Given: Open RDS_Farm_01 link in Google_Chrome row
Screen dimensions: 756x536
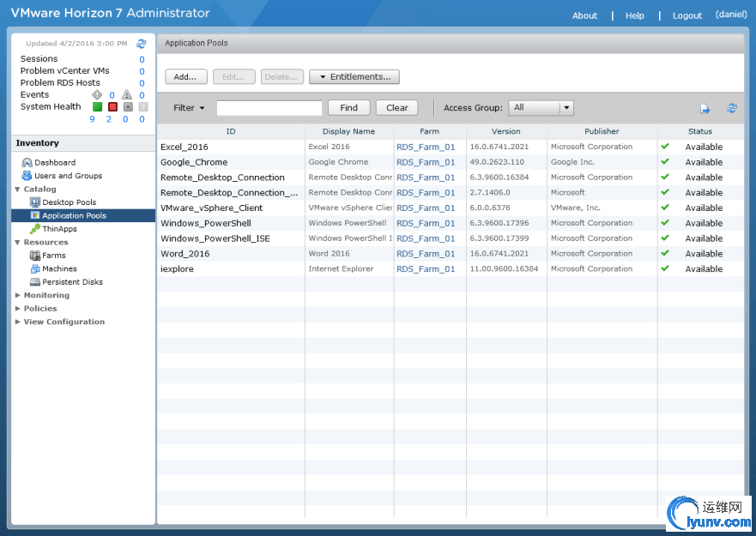Looking at the screenshot, I should click(426, 162).
